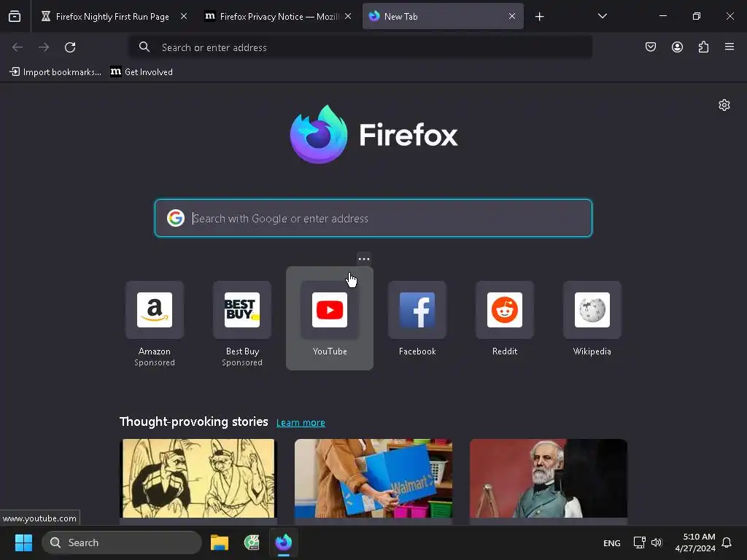Open the Walmart box story thumbnail

pos(373,478)
